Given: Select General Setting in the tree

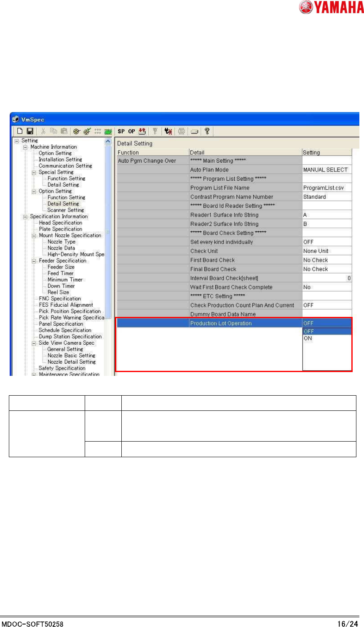Looking at the screenshot, I should point(65,349).
